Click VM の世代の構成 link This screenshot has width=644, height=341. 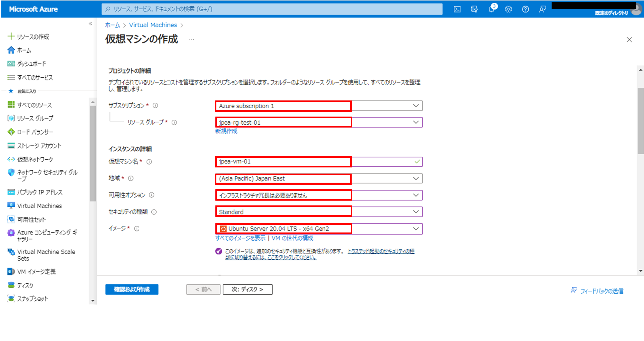[292, 238]
